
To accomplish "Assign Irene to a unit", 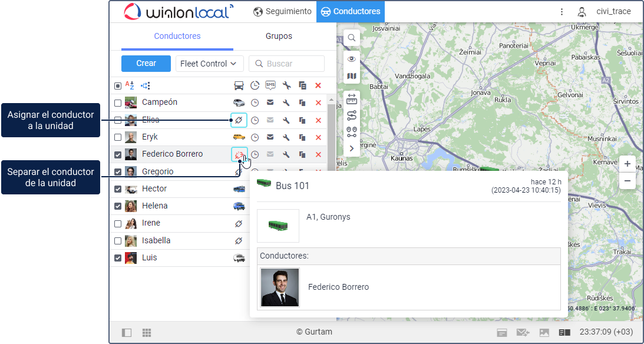I will (x=239, y=223).
